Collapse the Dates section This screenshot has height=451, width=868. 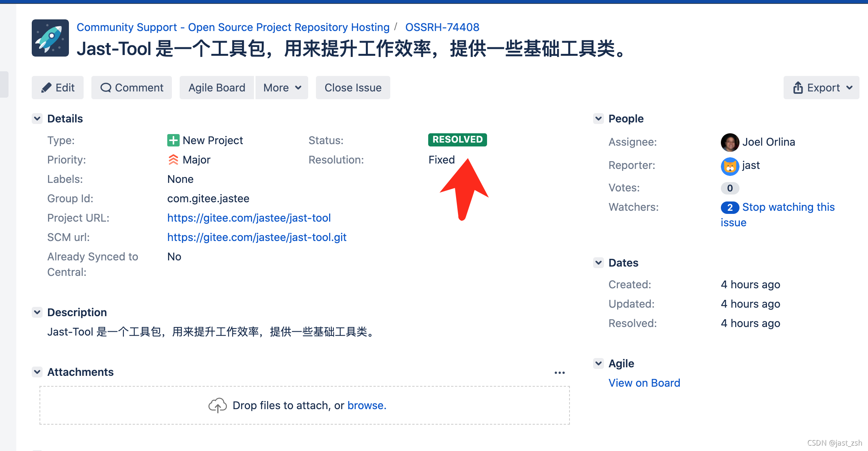pyautogui.click(x=599, y=263)
